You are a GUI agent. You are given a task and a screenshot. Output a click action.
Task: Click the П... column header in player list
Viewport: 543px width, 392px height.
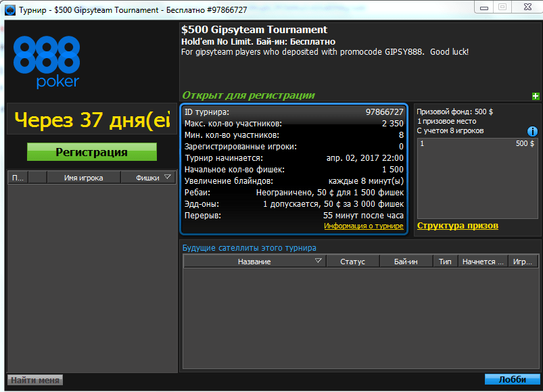tap(18, 178)
